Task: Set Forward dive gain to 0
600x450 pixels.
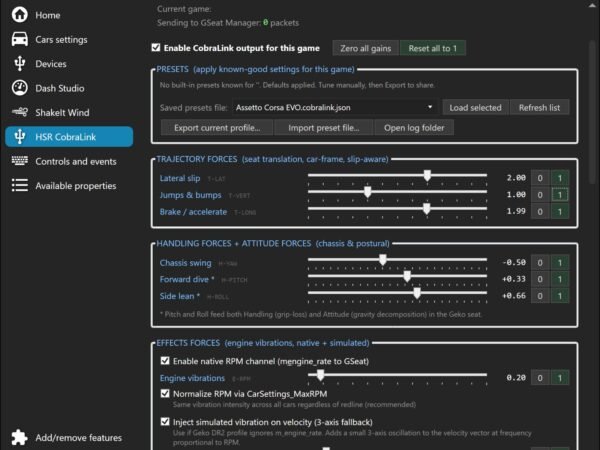Action: [x=540, y=279]
